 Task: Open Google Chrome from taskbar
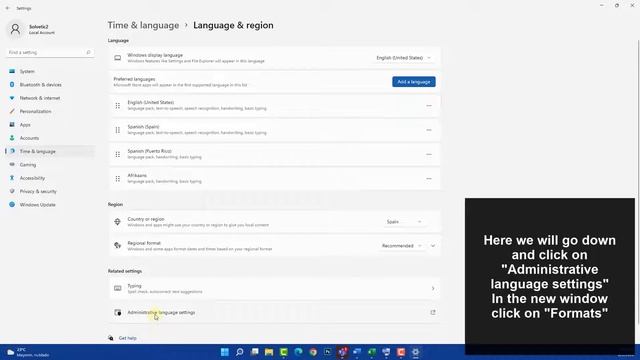pyautogui.click(x=313, y=352)
